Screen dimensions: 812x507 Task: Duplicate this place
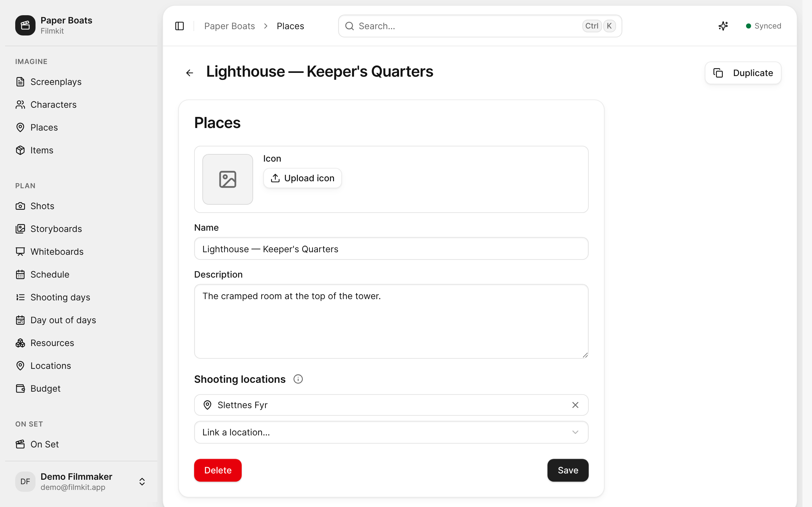(x=743, y=73)
